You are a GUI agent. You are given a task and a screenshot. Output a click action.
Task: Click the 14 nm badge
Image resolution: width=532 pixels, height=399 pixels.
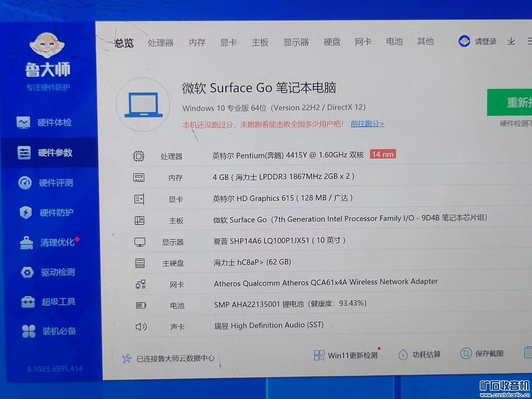click(383, 154)
